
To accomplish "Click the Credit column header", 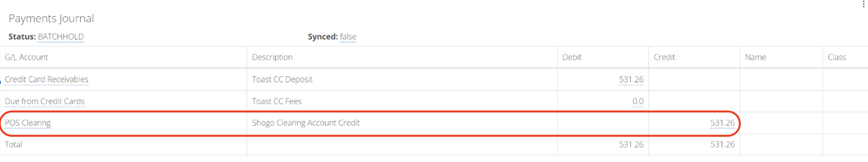I will point(664,57).
